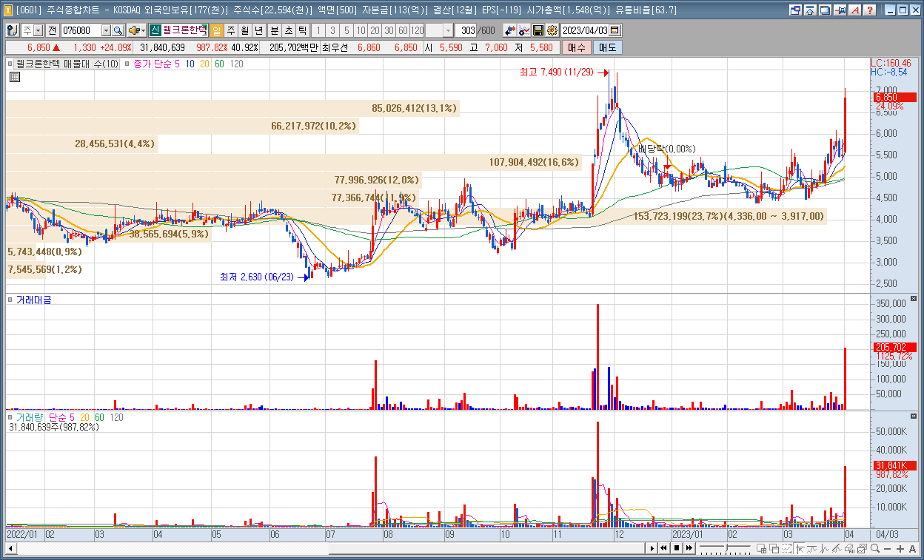Click the overlay windows icon at bottom
The width and height of the screenshot is (924, 560).
point(774,548)
